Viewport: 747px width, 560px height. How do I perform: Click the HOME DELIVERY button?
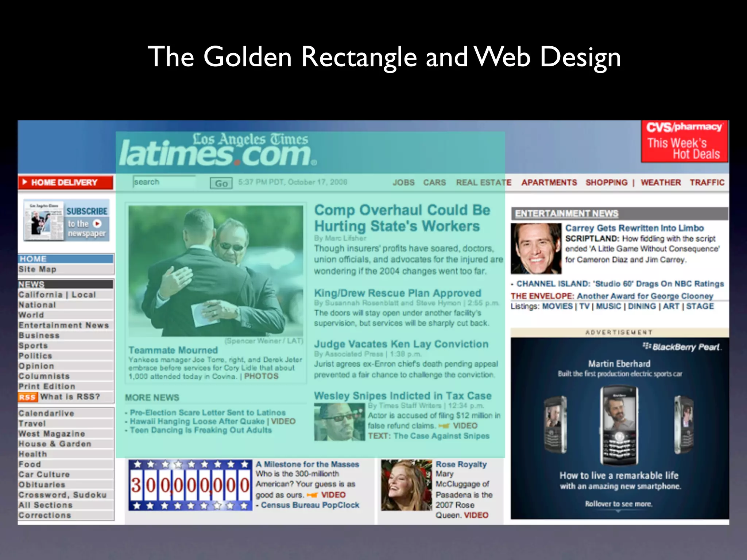[65, 182]
